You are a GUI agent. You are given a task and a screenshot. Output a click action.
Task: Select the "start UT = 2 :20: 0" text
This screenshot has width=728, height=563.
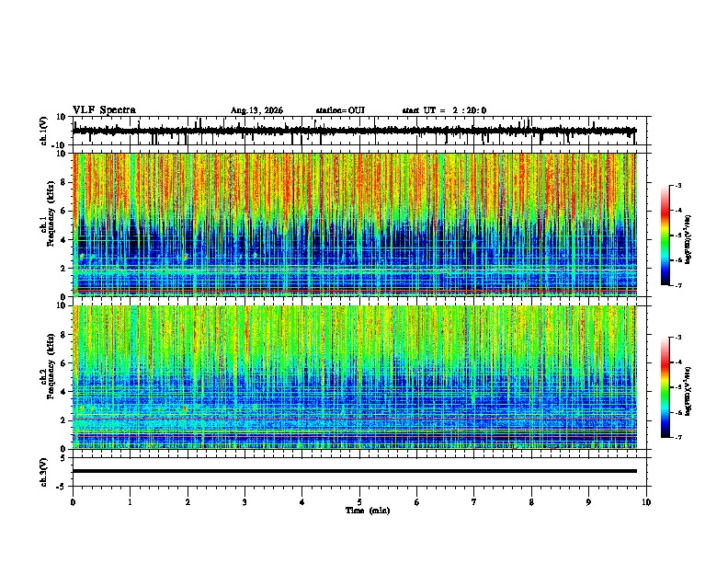[x=444, y=110]
